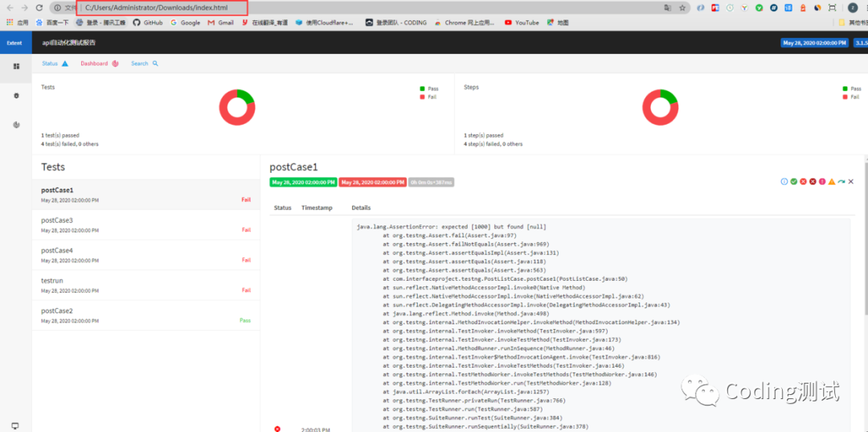Toggle Pass legend in Tests chart
Viewport: 868px width, 432px height.
[x=429, y=88]
